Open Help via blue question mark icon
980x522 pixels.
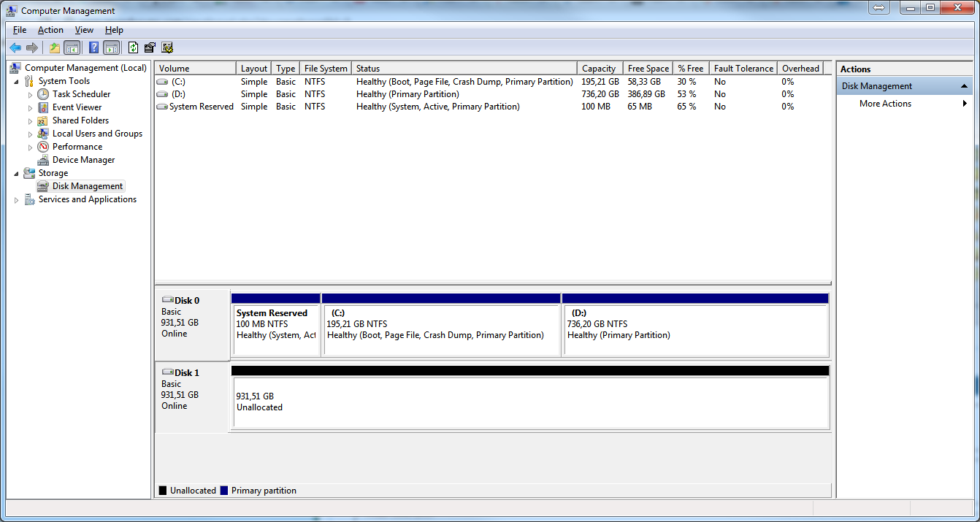tap(93, 47)
